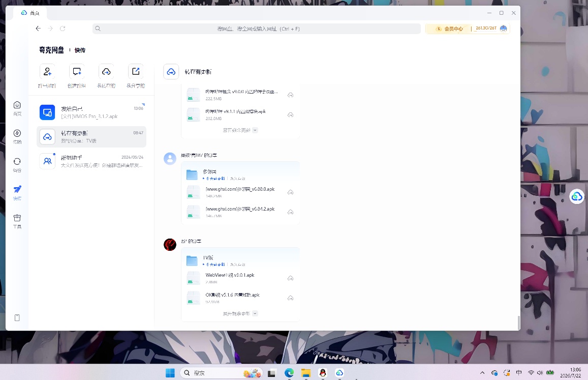
Task: Open the home page icon in left sidebar
Action: pos(17,105)
